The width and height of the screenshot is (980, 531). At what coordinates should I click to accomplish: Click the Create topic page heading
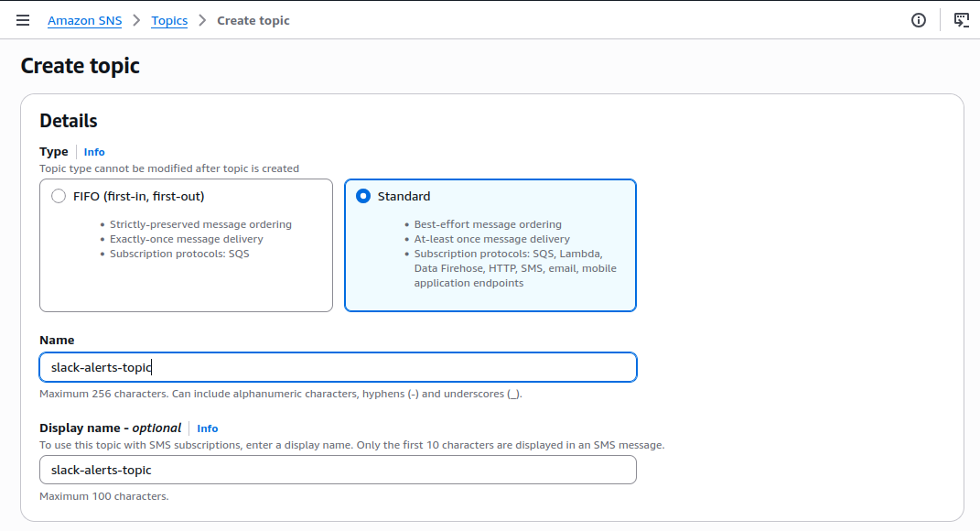point(80,66)
